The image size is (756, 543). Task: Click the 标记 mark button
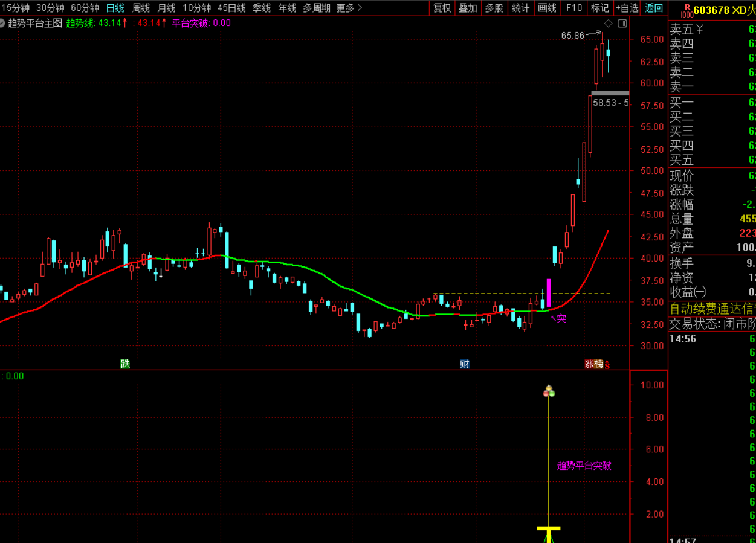[599, 8]
